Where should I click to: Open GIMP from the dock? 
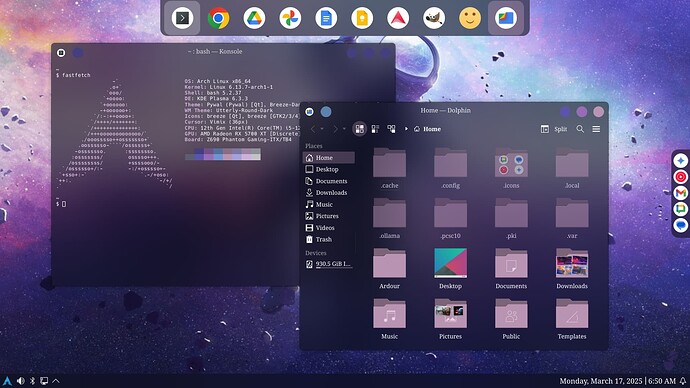pyautogui.click(x=434, y=18)
